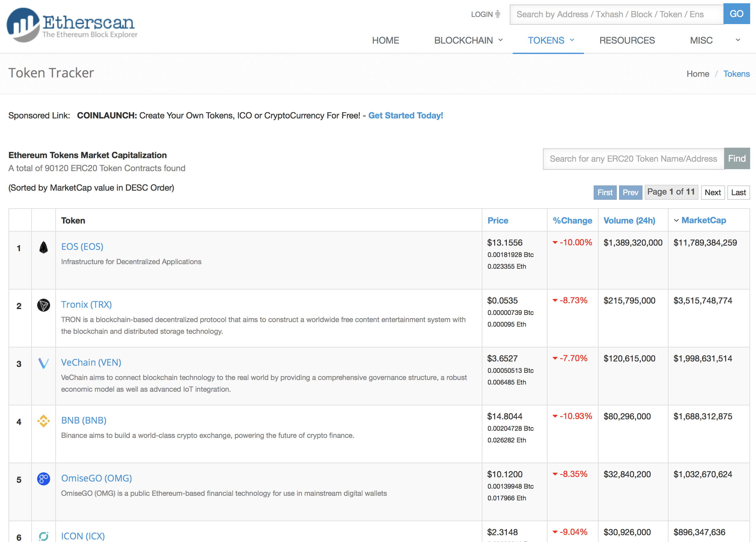Click Tronix change -8.73%
Image resolution: width=756 pixels, height=542 pixels.
pos(573,300)
